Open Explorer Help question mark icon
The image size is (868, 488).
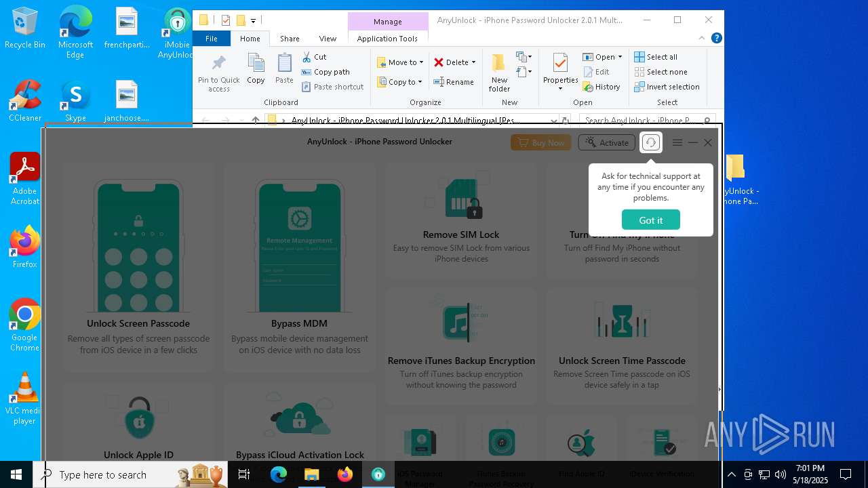(x=716, y=39)
